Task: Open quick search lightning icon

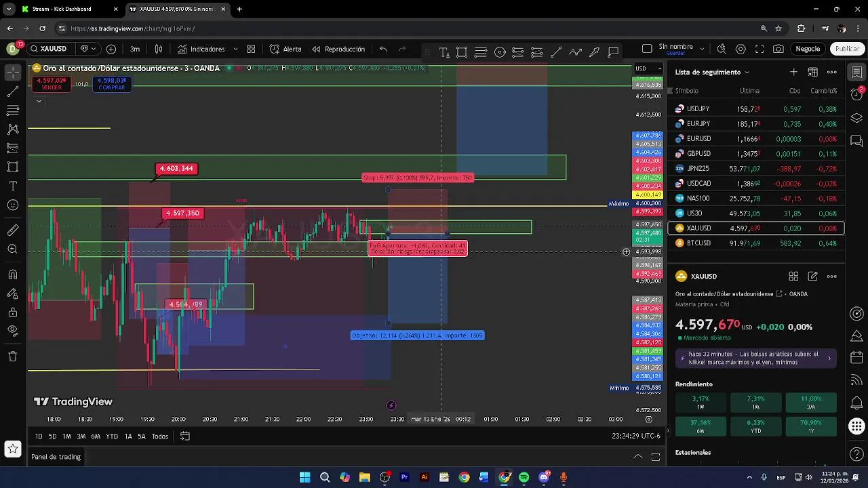Action: coord(722,49)
